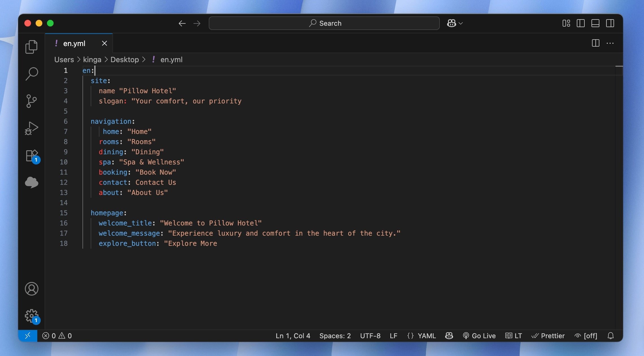Select the kinga breadcrumb
Viewport: 644px width, 356px height.
(x=92, y=60)
